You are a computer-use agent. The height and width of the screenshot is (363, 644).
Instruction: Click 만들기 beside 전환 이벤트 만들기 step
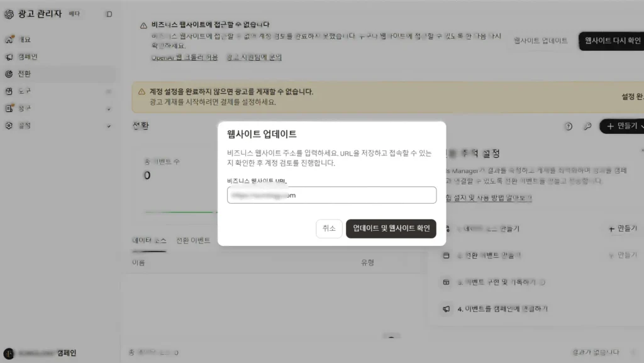point(623,255)
